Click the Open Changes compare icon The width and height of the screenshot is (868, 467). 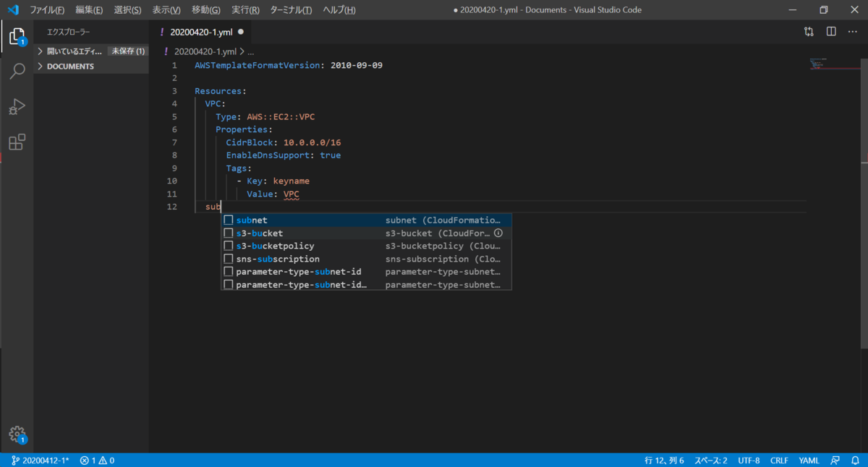[x=809, y=32]
